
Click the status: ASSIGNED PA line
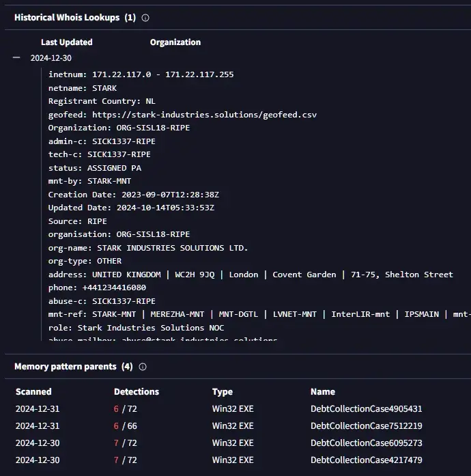point(95,168)
